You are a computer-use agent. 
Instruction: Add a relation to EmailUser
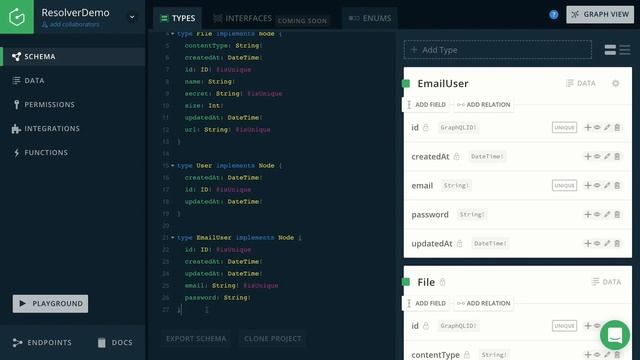[x=483, y=104]
